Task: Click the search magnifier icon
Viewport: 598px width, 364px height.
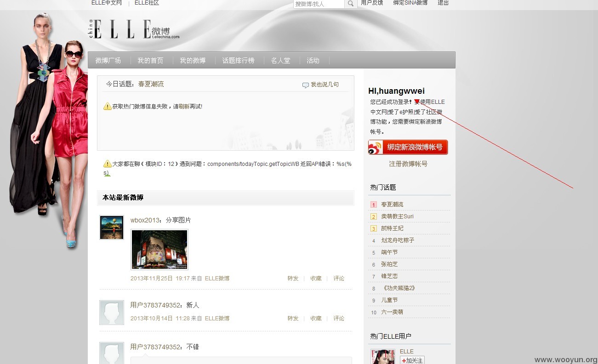Action: coord(350,4)
